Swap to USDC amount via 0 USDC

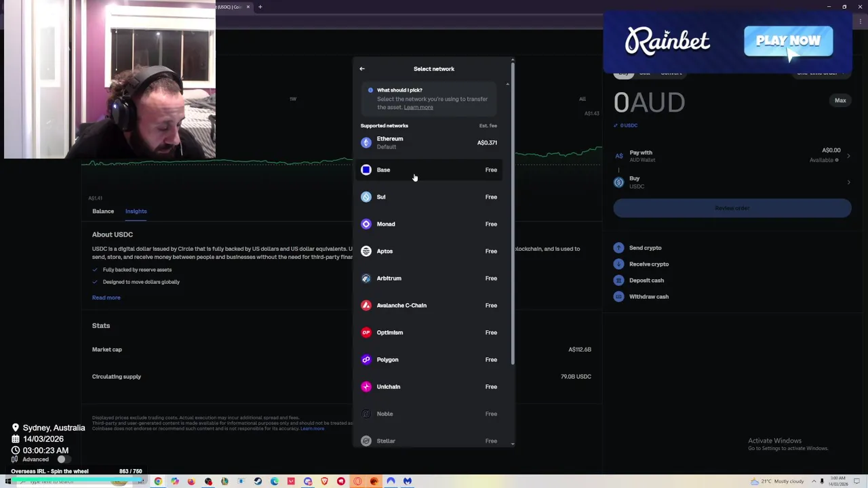click(625, 125)
